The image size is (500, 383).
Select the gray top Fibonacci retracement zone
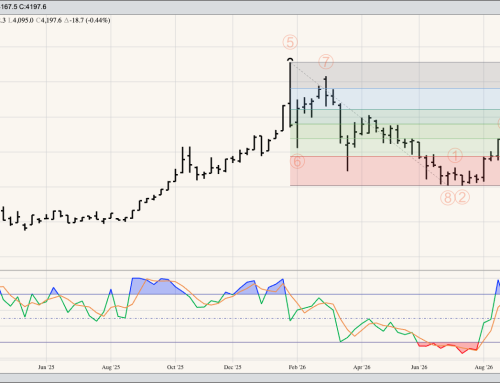pos(395,75)
